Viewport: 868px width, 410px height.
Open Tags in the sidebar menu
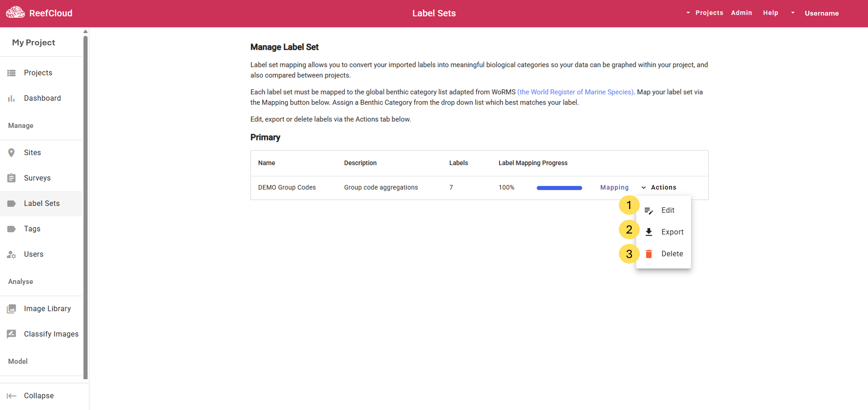click(32, 229)
